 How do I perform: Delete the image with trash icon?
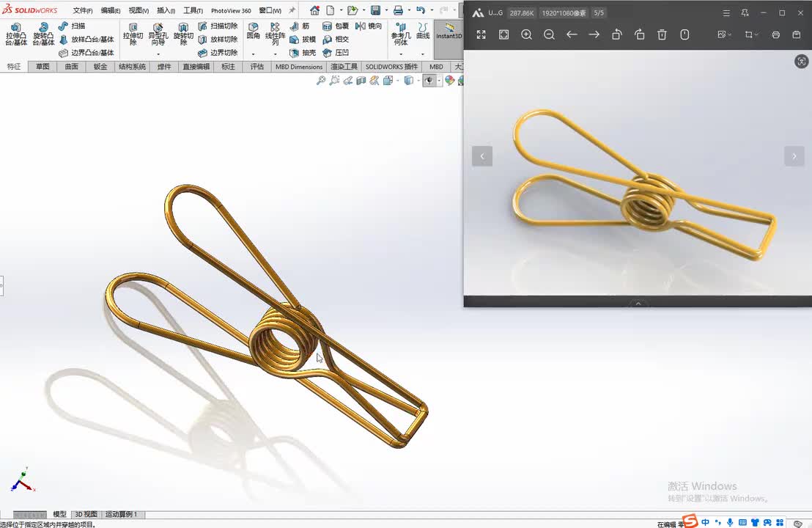click(x=662, y=34)
